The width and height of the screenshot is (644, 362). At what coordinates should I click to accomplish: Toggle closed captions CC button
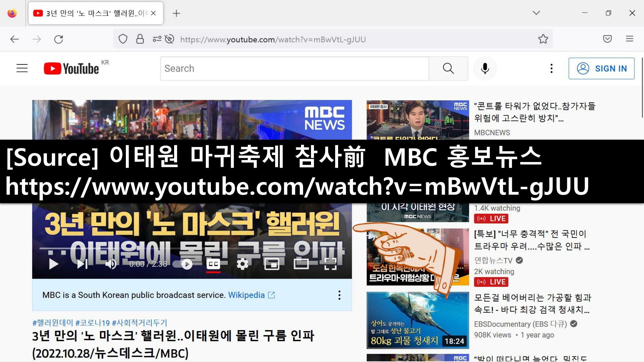(213, 264)
